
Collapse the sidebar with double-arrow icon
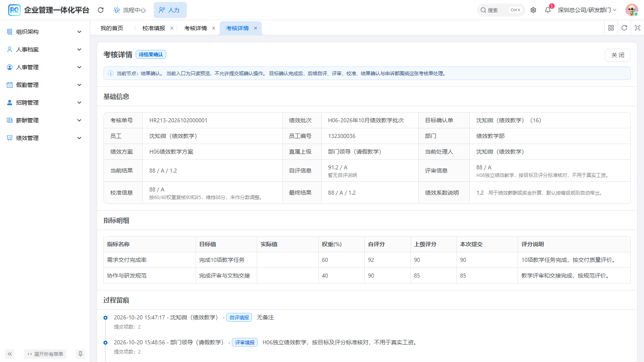coord(10,354)
